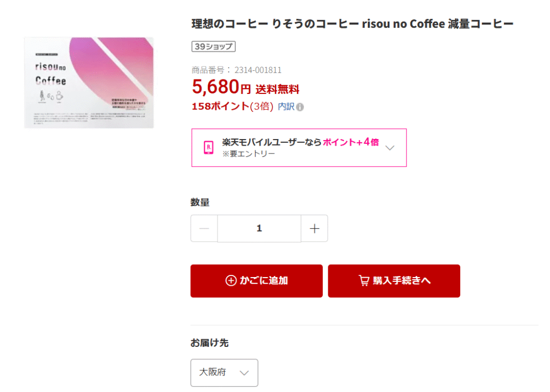The image size is (550, 392).
Task: Click the plus-circle icon in かごに追加
Action: 231,281
